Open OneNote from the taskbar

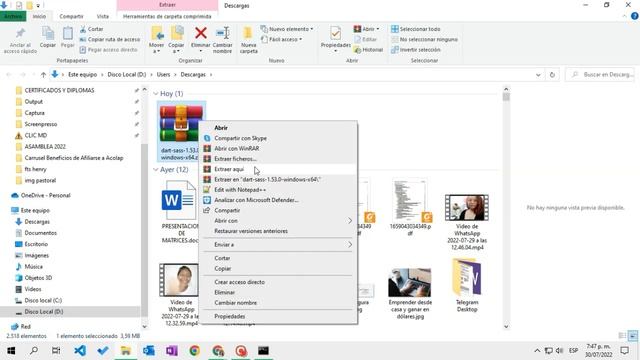171,350
